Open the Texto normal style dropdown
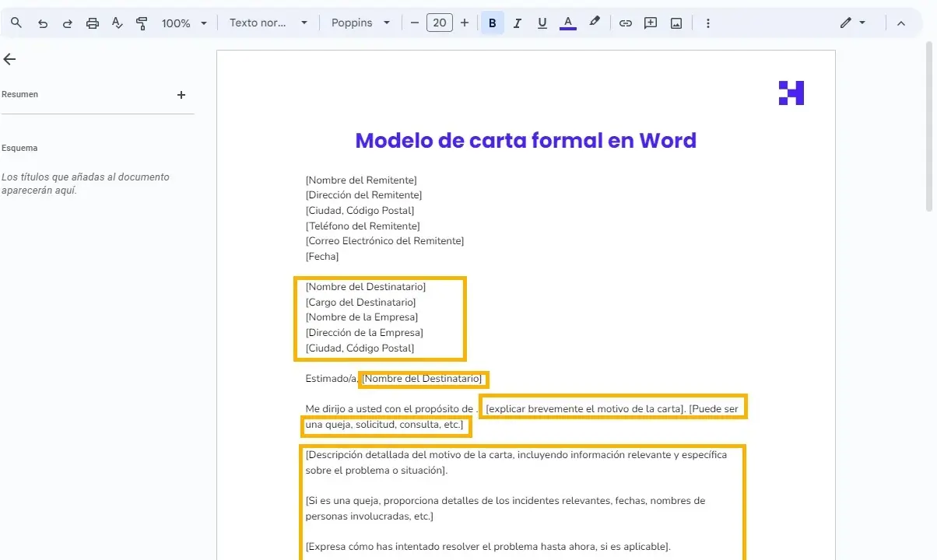This screenshot has width=937, height=560. tap(268, 23)
